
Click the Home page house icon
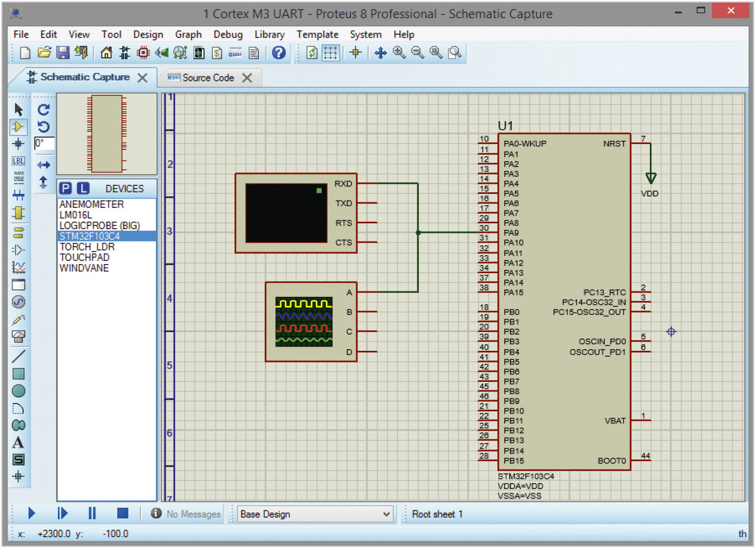(106, 52)
